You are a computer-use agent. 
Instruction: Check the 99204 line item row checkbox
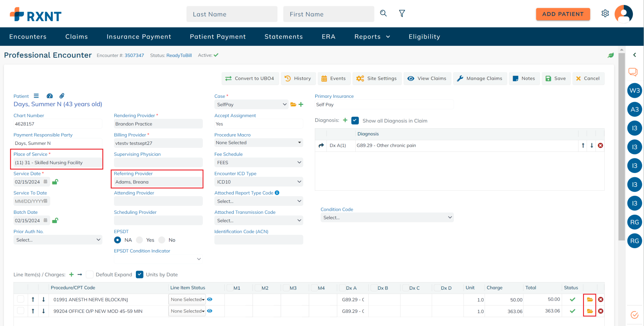point(21,311)
